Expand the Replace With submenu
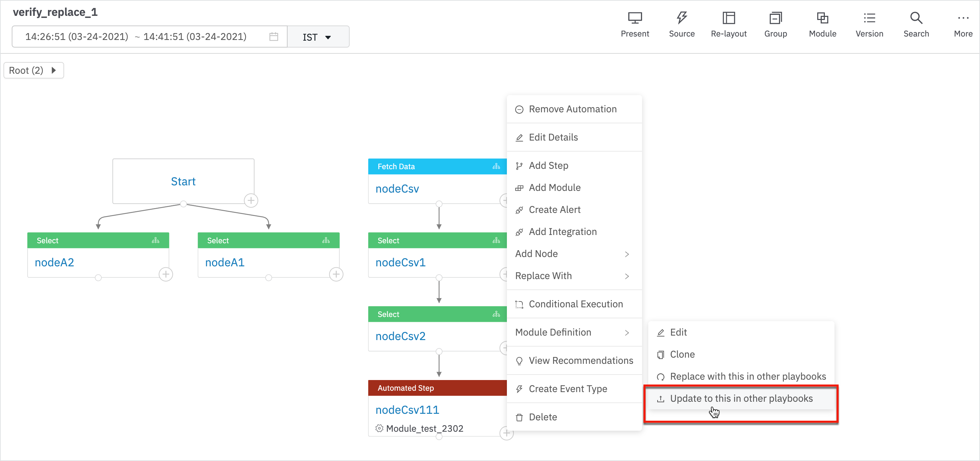The height and width of the screenshot is (461, 980). click(574, 276)
